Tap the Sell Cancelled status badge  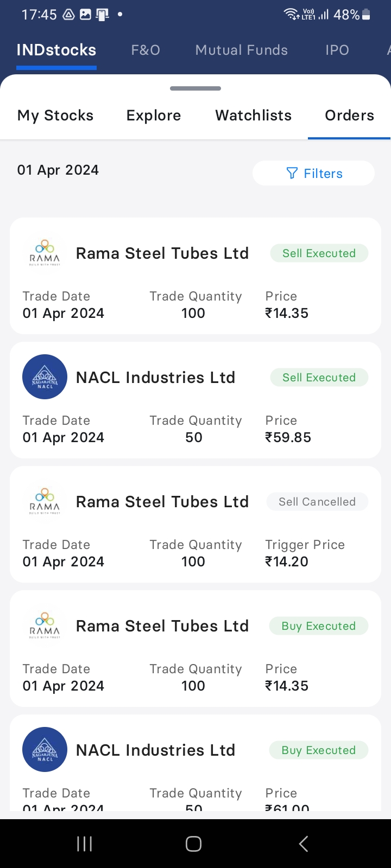coord(317,502)
